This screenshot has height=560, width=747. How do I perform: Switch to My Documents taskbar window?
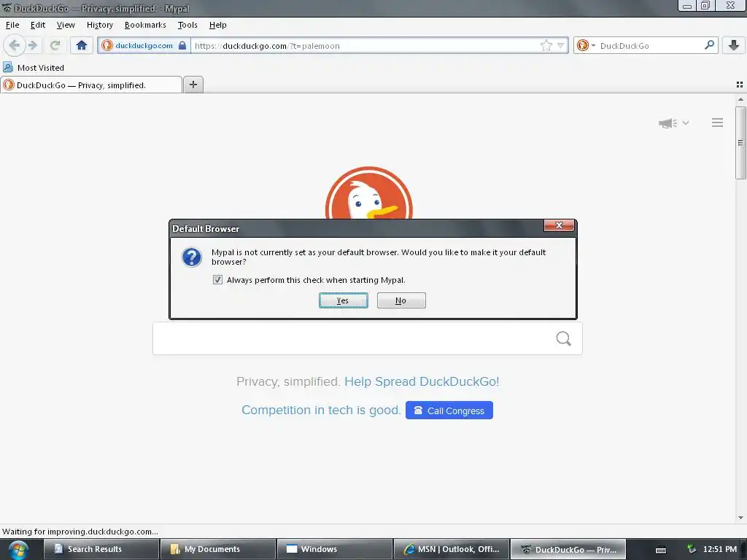(x=218, y=549)
